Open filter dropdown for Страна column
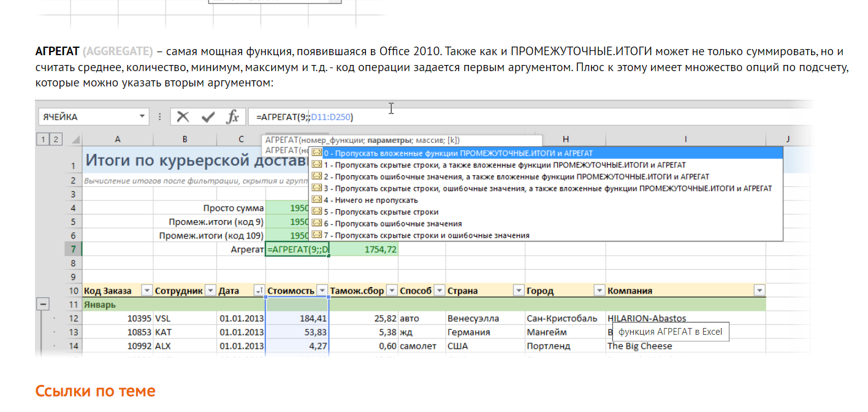This screenshot has width=868, height=412. [519, 291]
